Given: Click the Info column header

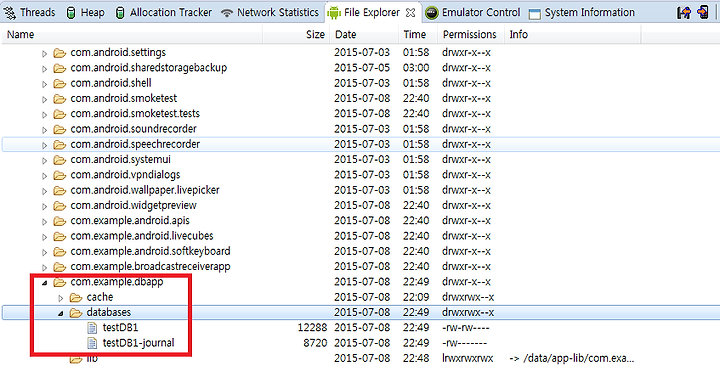Looking at the screenshot, I should 573,34.
